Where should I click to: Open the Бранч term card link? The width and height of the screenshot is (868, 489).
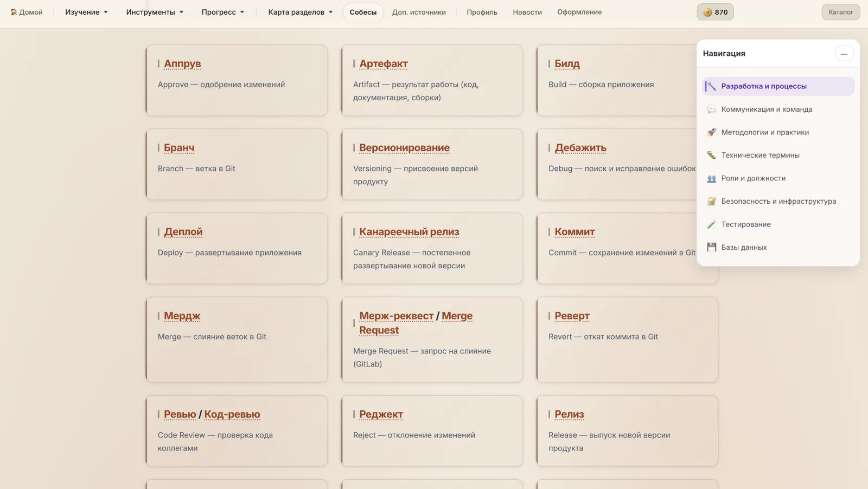[x=179, y=148]
